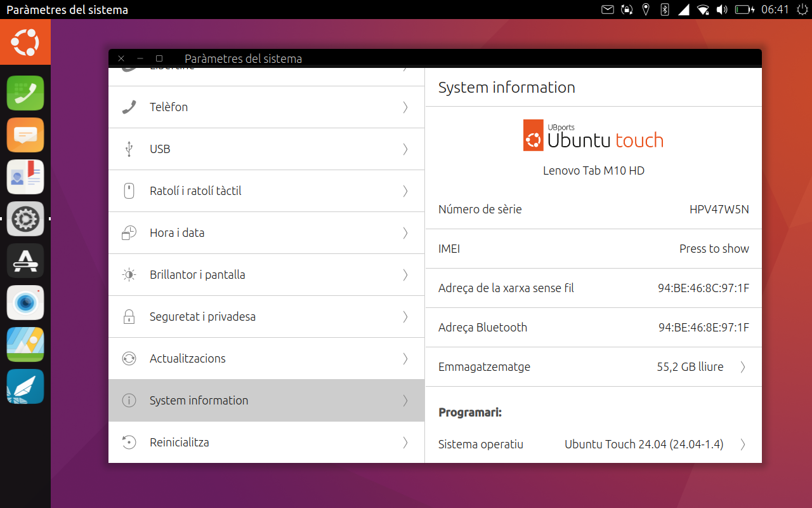Close the Paràmetres del sistema window
This screenshot has height=508, width=812.
(x=121, y=58)
